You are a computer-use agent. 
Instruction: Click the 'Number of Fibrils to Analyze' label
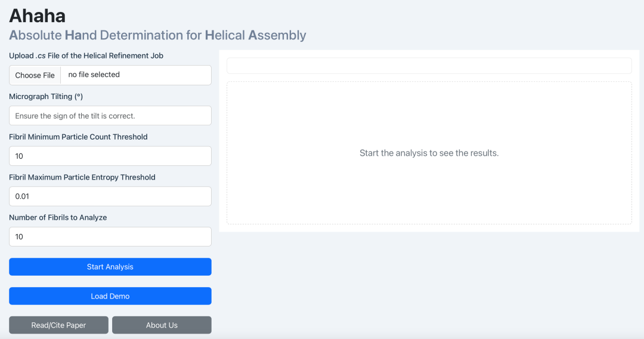pos(58,217)
